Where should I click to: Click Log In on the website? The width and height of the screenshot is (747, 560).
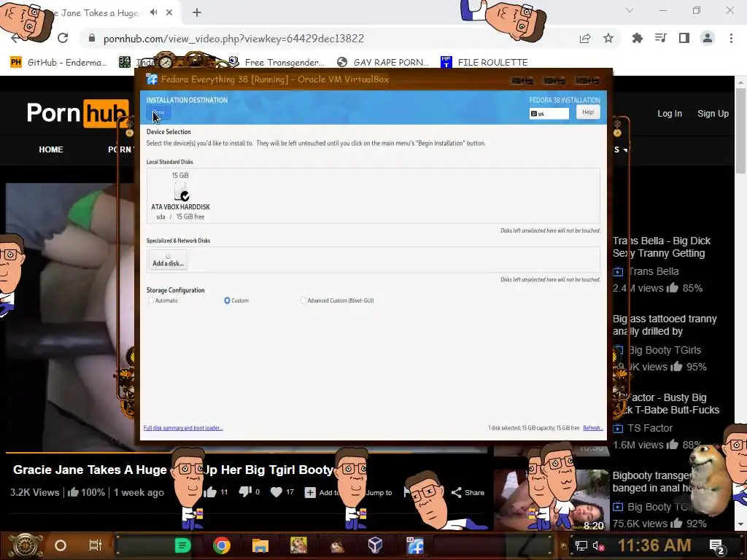point(670,113)
